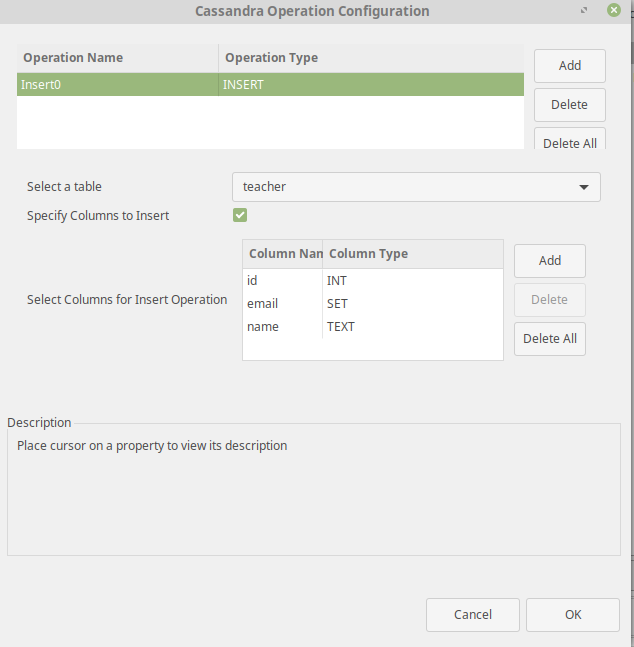Click Delete All columns button
634x647 pixels.
[x=549, y=339]
